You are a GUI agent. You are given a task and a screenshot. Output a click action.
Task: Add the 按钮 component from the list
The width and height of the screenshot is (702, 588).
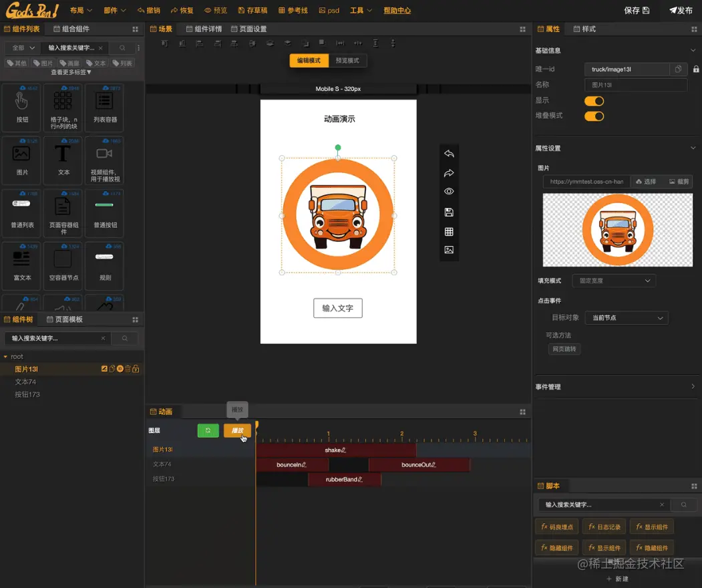22,108
